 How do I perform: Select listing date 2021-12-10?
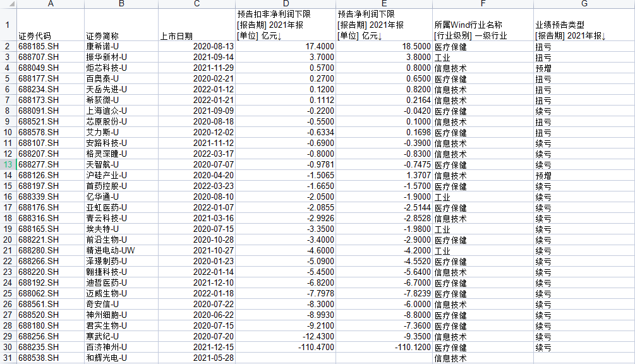[197, 282]
